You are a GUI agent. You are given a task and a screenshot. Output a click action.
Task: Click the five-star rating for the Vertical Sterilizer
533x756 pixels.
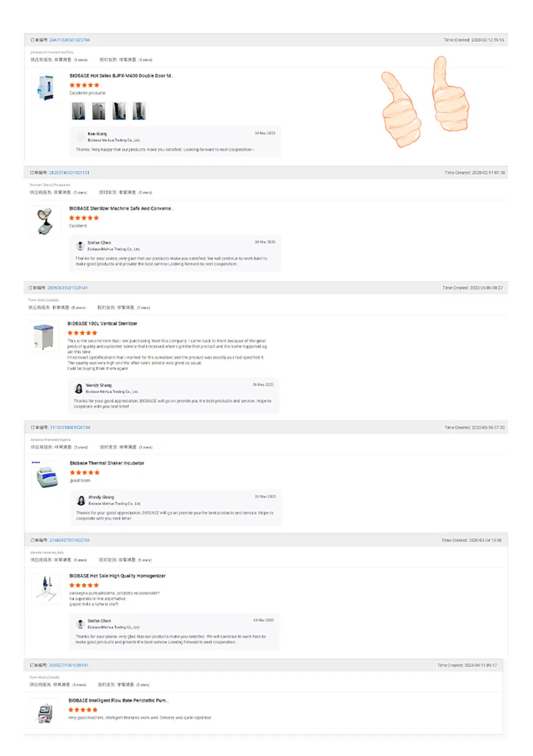pyautogui.click(x=83, y=333)
